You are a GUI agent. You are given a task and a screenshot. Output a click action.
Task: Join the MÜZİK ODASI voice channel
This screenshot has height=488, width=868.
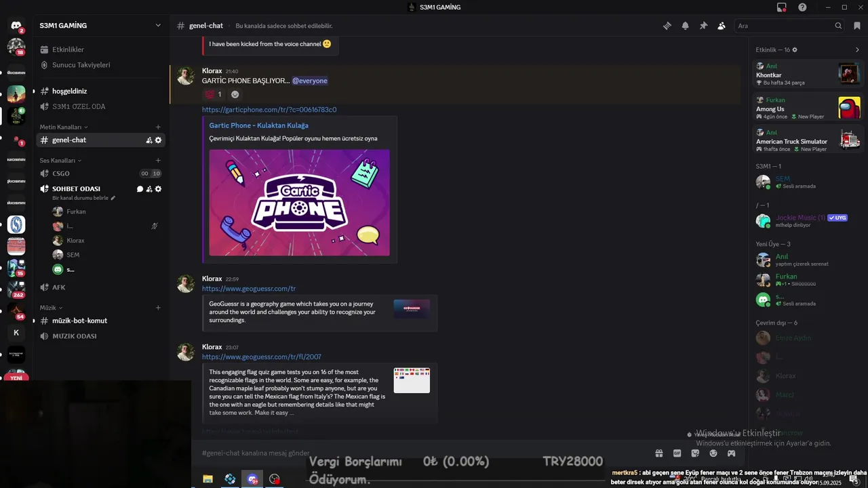(x=101, y=336)
